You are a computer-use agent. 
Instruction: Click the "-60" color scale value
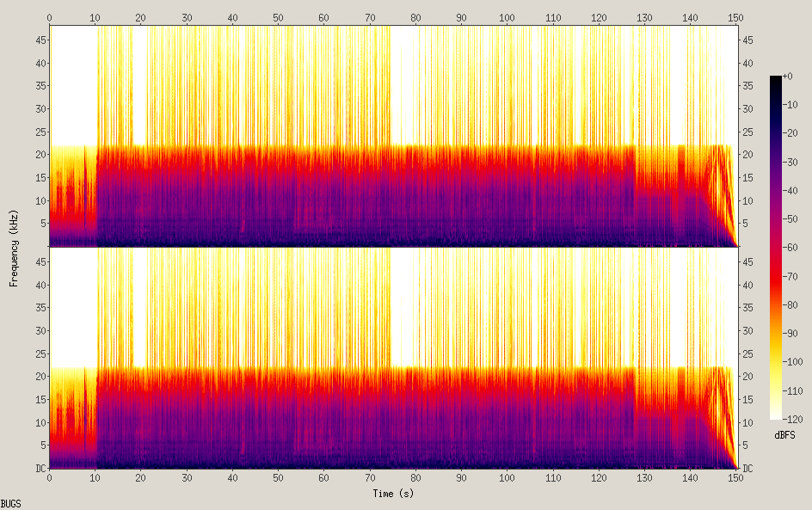tap(790, 248)
